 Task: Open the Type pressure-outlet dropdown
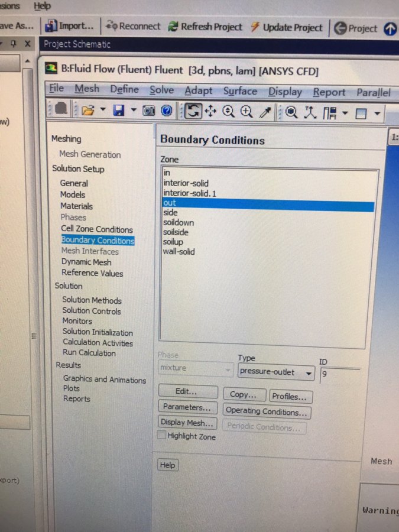pyautogui.click(x=276, y=372)
